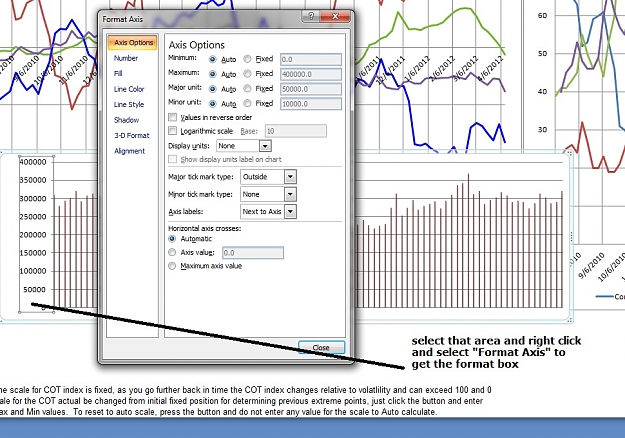Open the 3-D Format category
Screen dimensions: 625x438
[132, 136]
